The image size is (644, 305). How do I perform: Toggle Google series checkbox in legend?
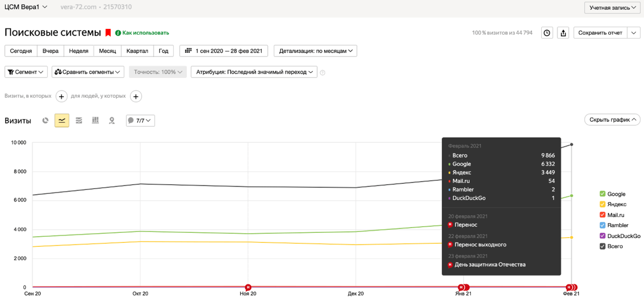[602, 194]
